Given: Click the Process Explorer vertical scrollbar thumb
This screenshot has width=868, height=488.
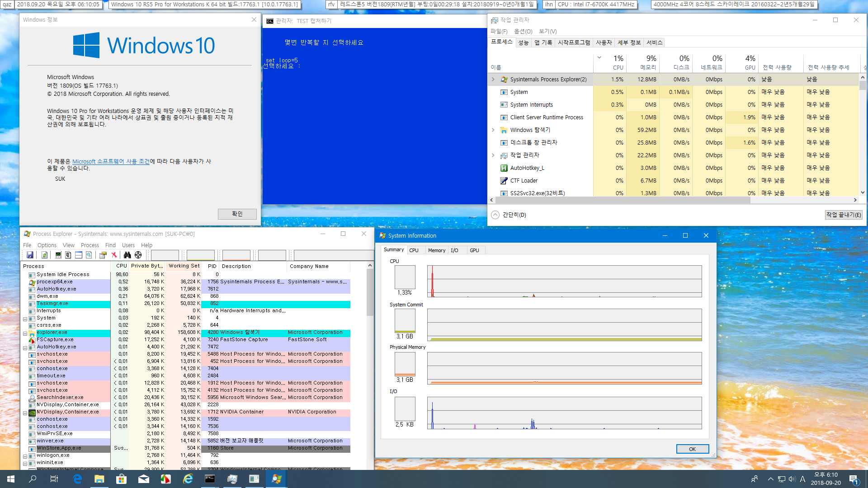Looking at the screenshot, I should [x=370, y=293].
